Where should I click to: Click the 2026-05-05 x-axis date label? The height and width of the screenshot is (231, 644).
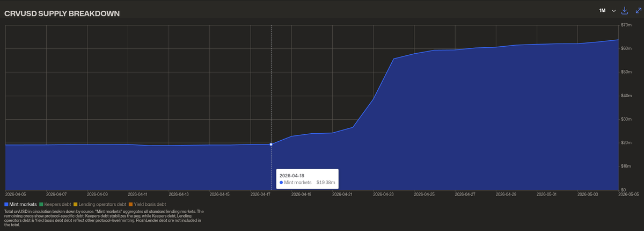(x=627, y=194)
